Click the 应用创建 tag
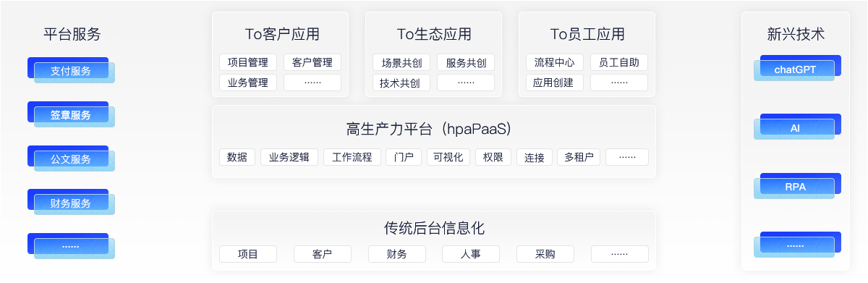This screenshot has width=868, height=283. 555,83
